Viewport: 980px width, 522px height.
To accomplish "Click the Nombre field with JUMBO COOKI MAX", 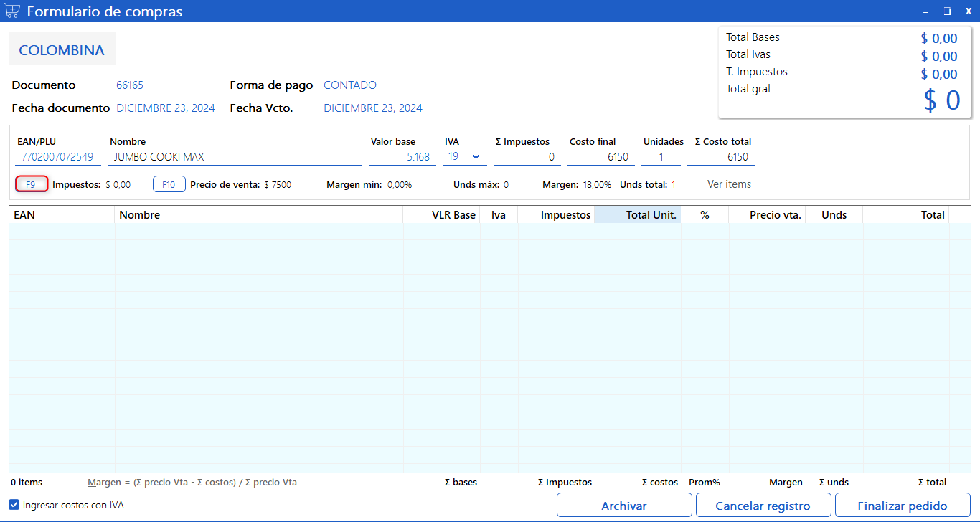I will click(x=235, y=157).
